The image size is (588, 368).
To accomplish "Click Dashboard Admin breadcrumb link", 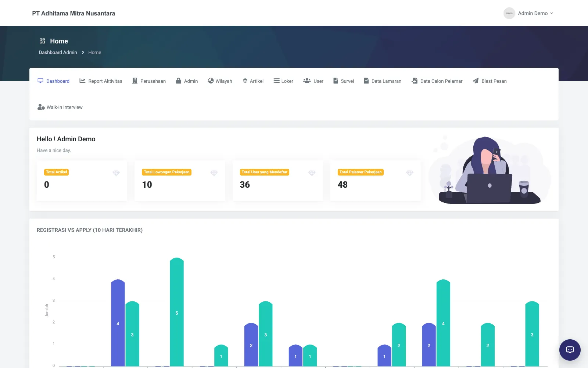I will (x=58, y=52).
